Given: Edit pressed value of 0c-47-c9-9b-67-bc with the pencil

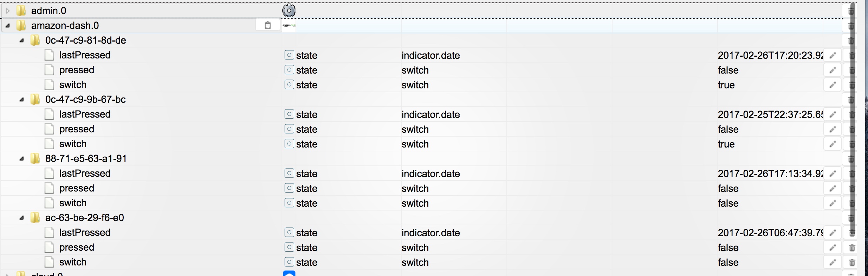Looking at the screenshot, I should pos(833,129).
